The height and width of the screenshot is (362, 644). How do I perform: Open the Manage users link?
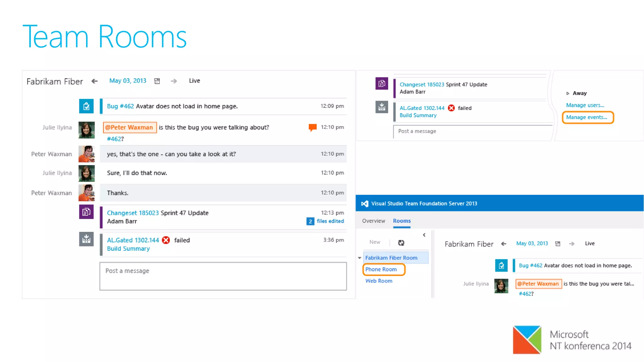coord(585,105)
